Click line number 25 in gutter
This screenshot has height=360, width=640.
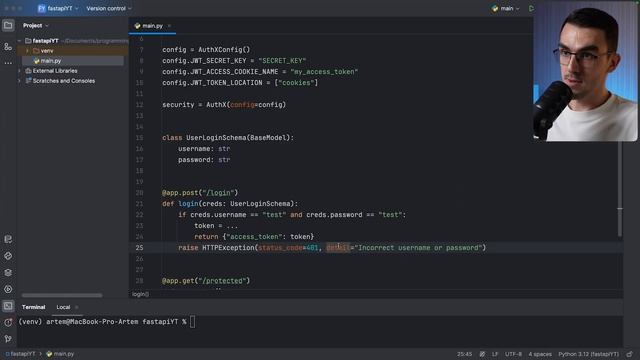(139, 248)
